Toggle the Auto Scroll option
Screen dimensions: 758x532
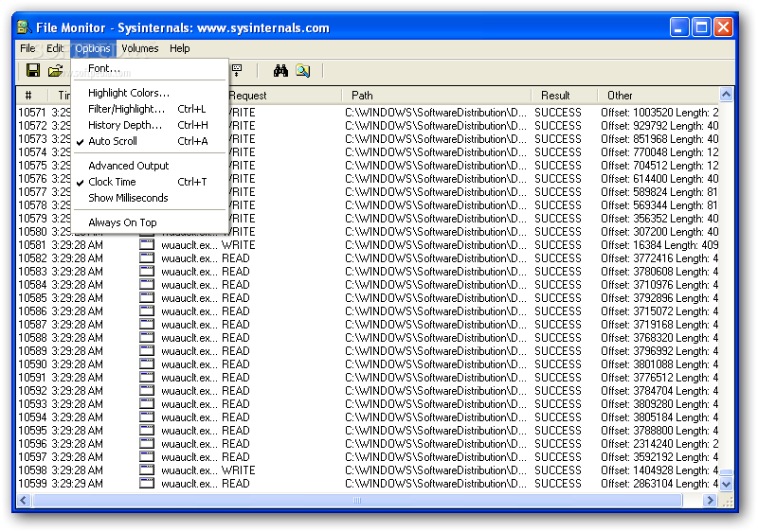tap(150, 141)
